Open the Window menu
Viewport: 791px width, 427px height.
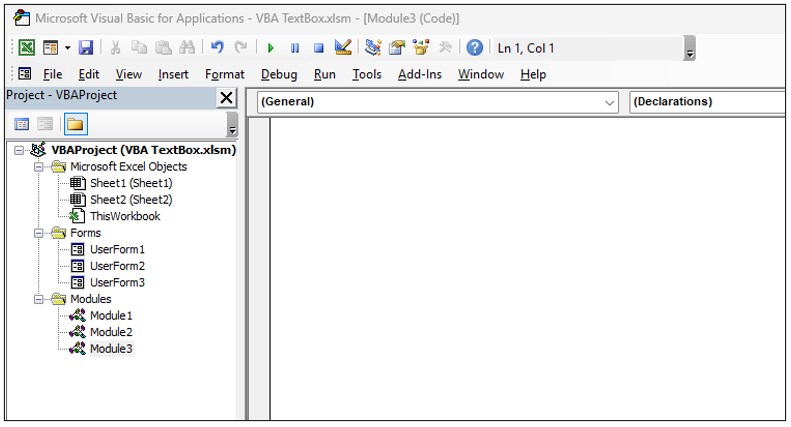click(481, 75)
